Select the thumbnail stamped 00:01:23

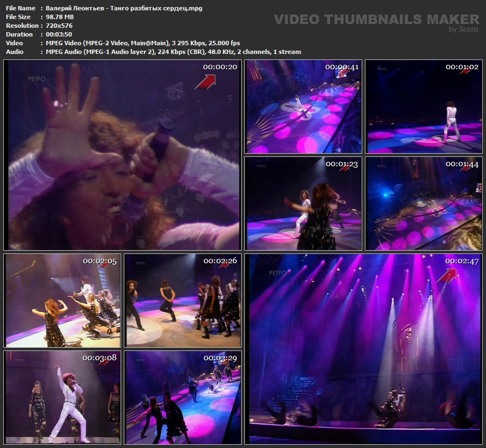[x=303, y=203]
